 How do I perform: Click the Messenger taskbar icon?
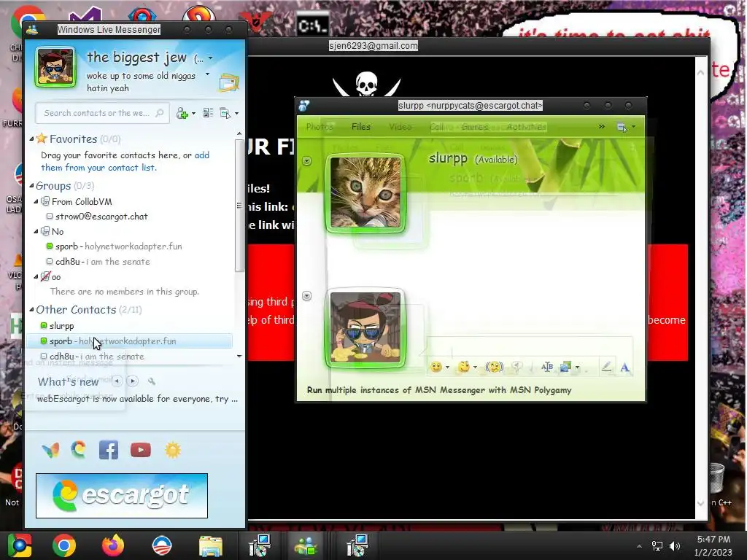306,546
